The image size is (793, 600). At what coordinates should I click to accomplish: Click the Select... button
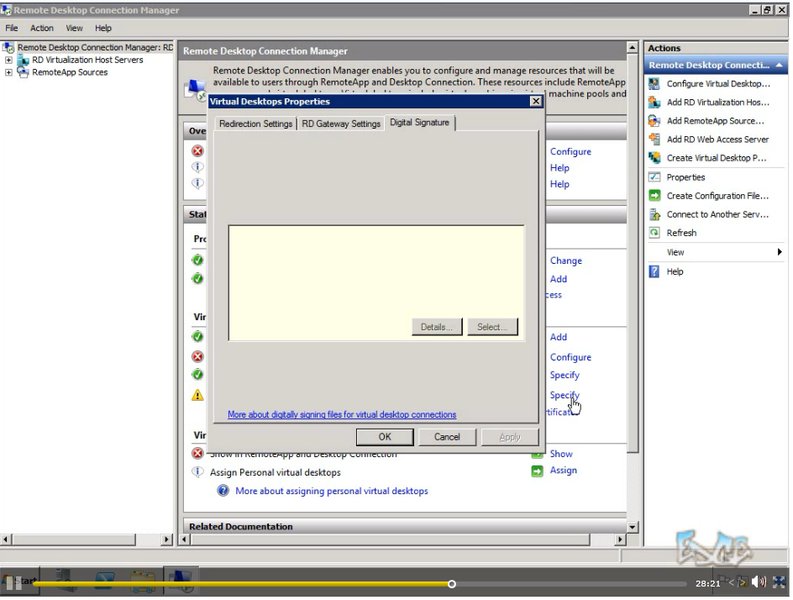pos(493,328)
